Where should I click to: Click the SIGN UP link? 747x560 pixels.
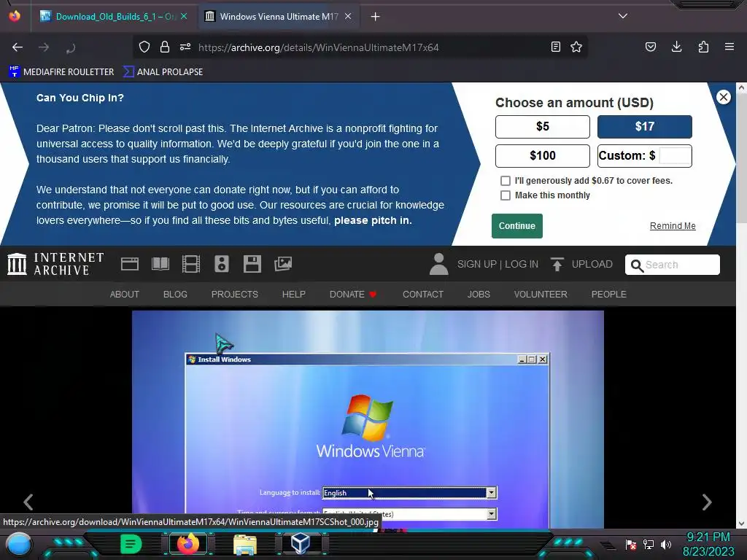click(x=477, y=264)
